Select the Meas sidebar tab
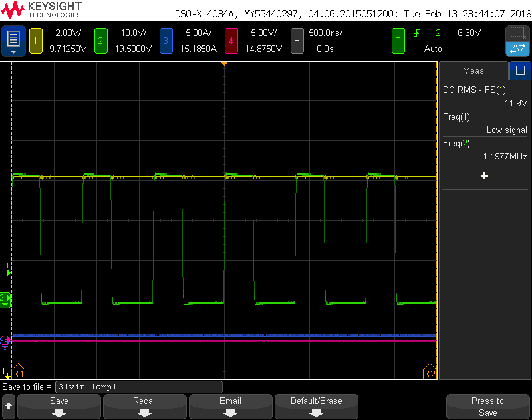The height and width of the screenshot is (420, 532). [473, 70]
